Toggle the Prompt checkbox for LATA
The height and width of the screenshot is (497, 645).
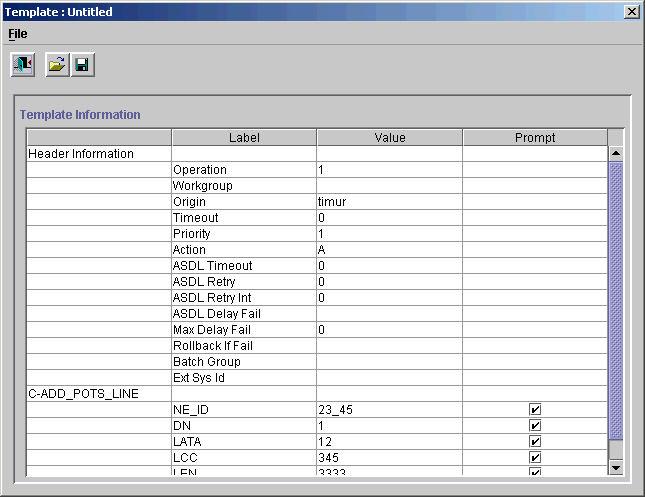point(535,441)
